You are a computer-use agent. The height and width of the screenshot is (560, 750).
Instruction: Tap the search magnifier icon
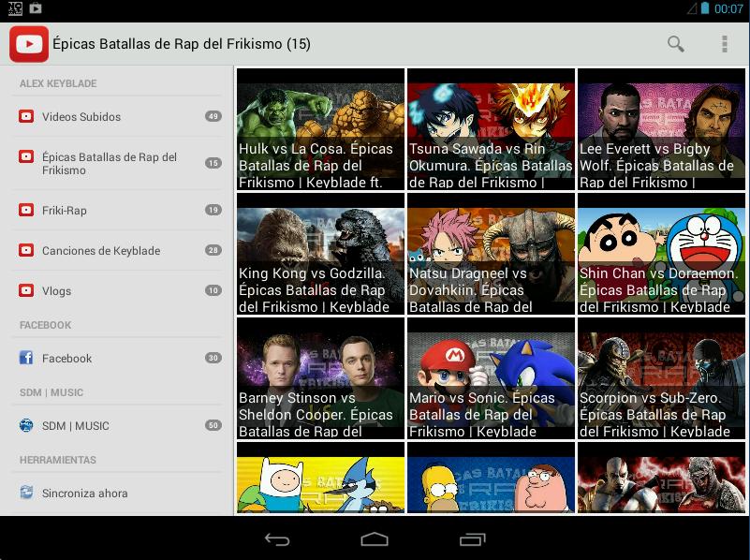675,44
